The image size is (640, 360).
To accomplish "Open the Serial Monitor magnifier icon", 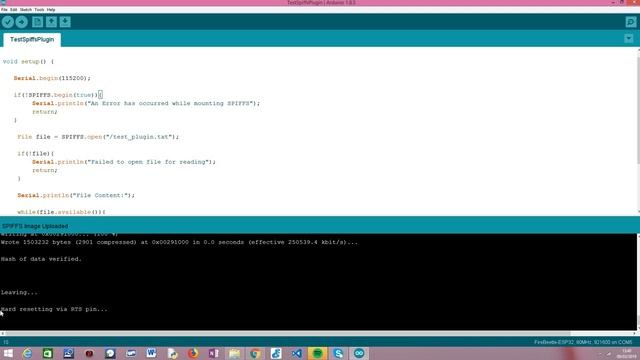I will coord(631,22).
